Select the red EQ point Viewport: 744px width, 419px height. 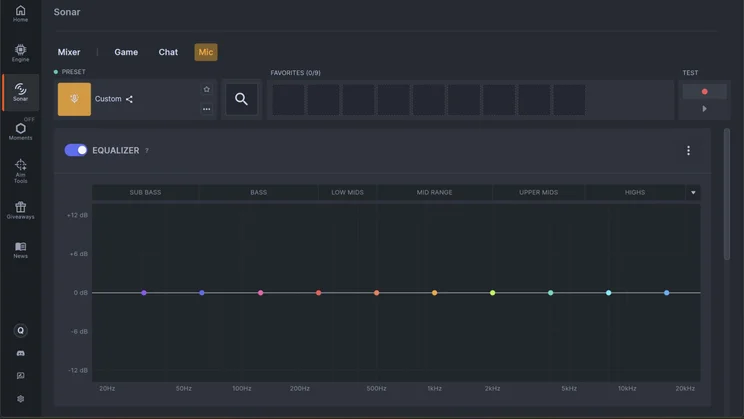[x=318, y=293]
